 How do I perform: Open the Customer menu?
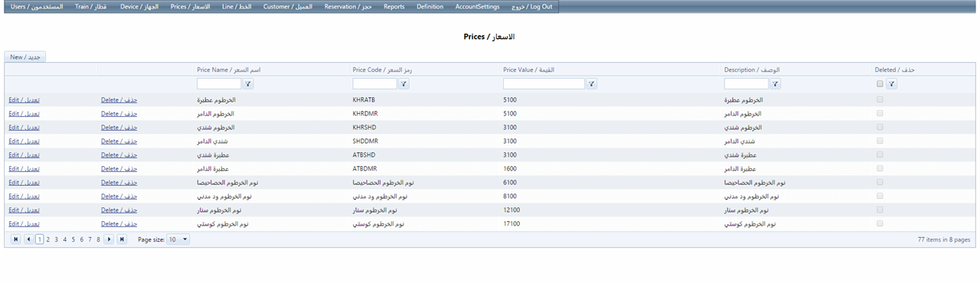288,6
